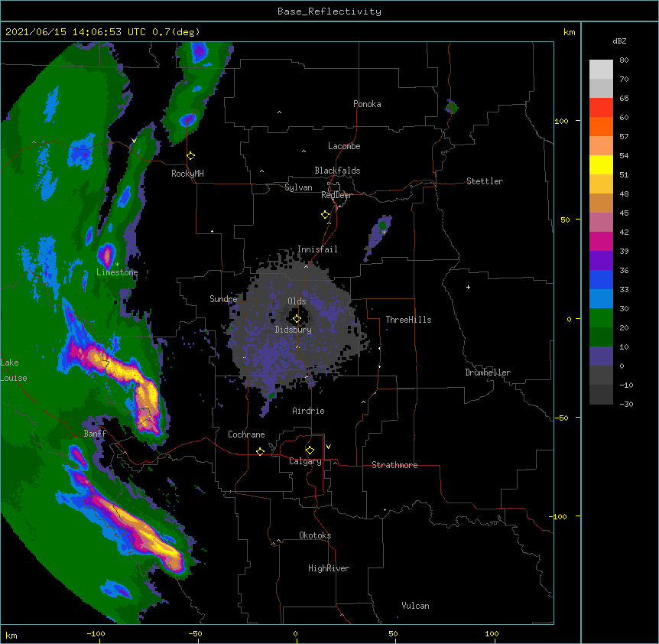Click the -50 tick on bottom axis
The height and width of the screenshot is (644, 659).
(195, 633)
